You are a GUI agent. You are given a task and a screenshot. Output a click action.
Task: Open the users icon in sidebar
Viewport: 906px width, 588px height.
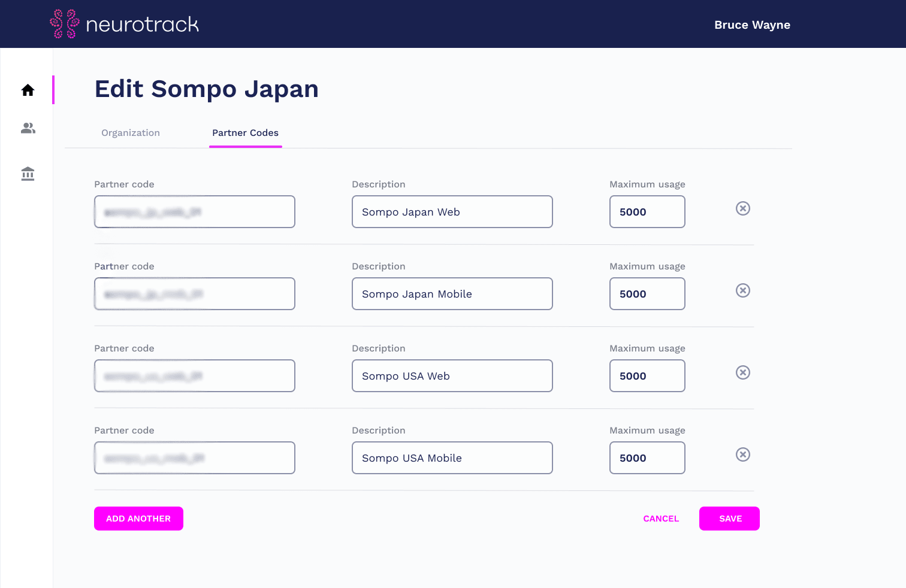pyautogui.click(x=28, y=128)
